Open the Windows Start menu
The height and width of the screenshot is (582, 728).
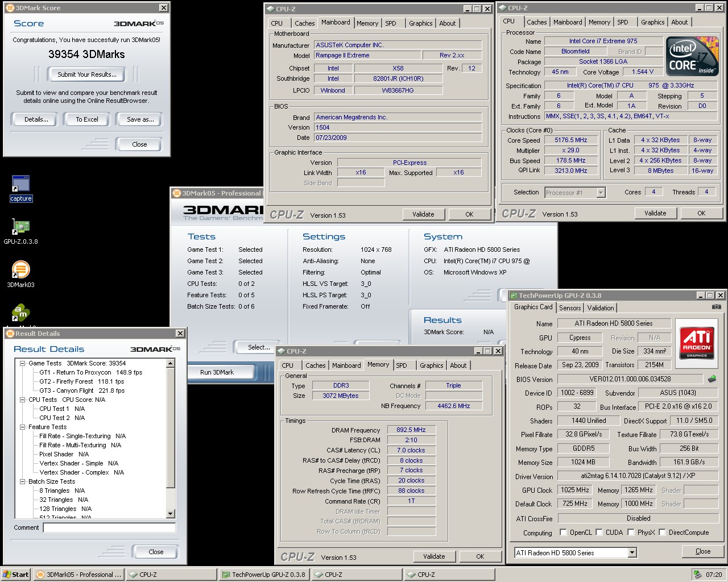click(16, 575)
